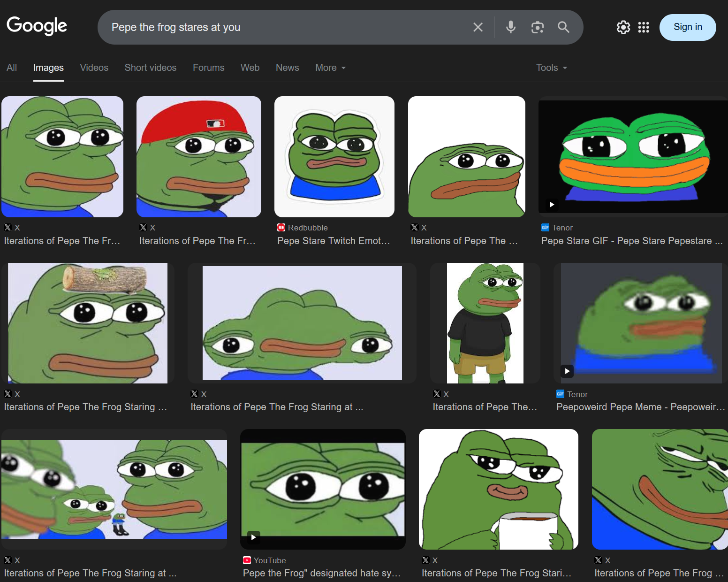Click the Sign in button
The height and width of the screenshot is (582, 728).
[x=688, y=27]
